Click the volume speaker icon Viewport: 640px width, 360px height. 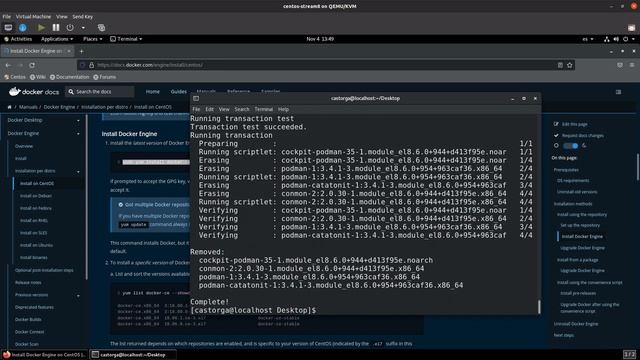616,39
